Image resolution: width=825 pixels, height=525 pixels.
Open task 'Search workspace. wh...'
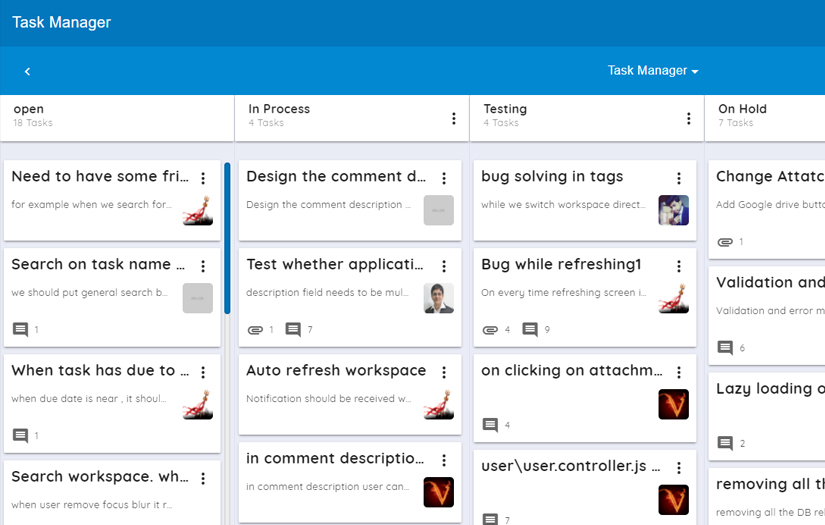100,477
